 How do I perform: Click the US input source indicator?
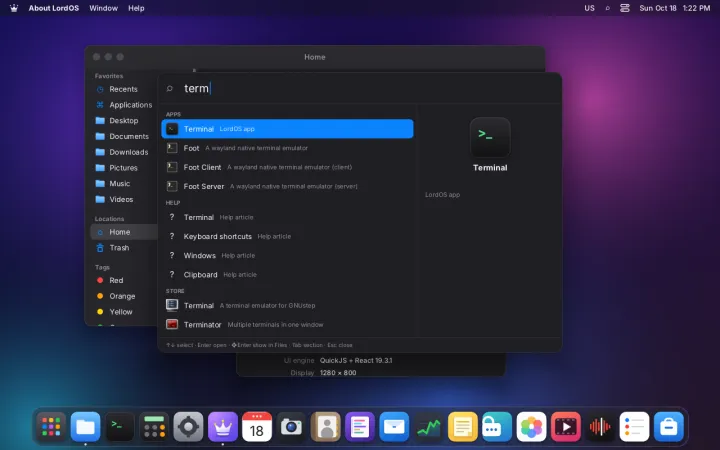pyautogui.click(x=589, y=8)
